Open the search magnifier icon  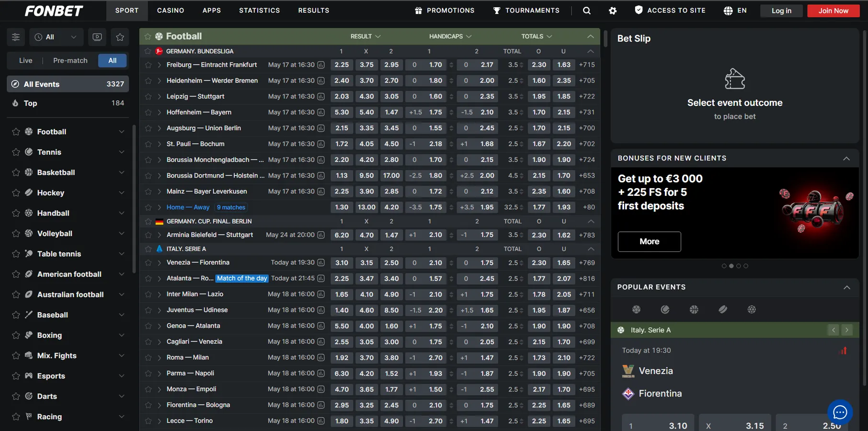[586, 11]
